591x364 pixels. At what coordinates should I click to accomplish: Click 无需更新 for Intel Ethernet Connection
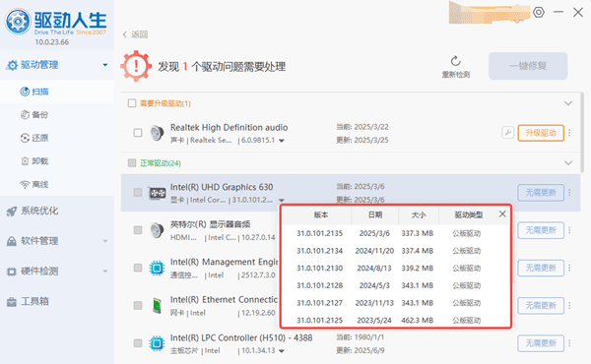541,306
